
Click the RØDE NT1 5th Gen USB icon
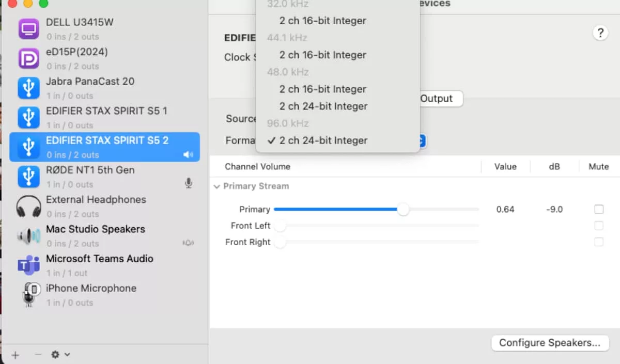[x=29, y=177]
